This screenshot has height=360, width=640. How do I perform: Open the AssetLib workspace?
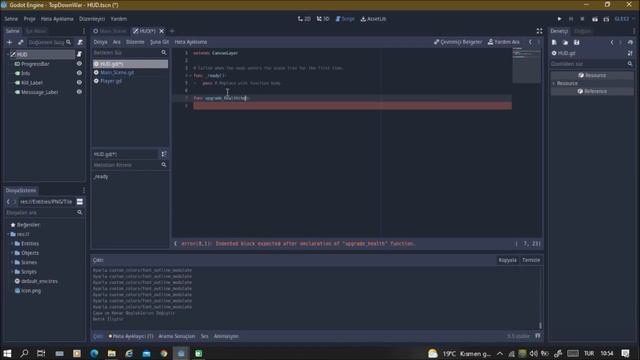tap(373, 19)
